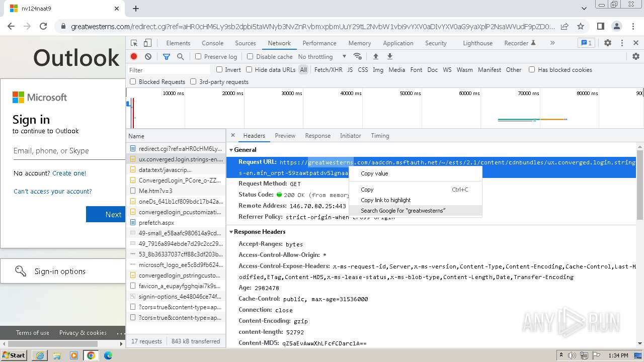Filter requests by Fetch/XHR

click(328, 70)
